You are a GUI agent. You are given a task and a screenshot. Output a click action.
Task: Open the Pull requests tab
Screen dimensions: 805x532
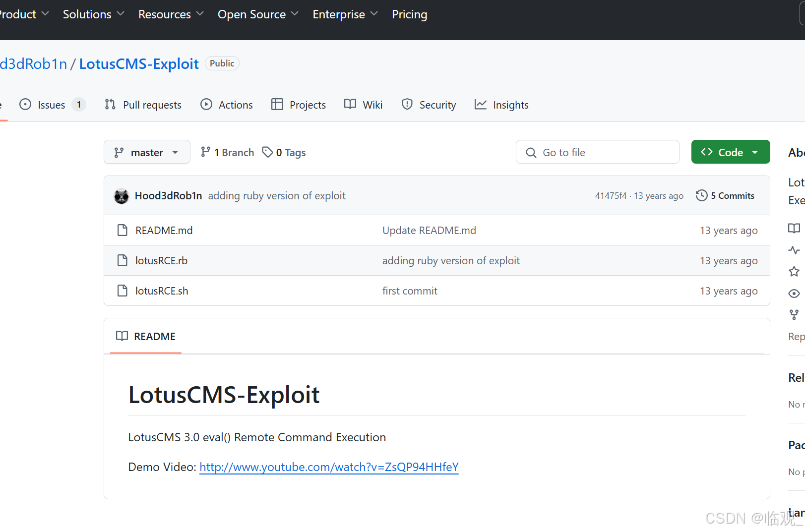tap(143, 105)
